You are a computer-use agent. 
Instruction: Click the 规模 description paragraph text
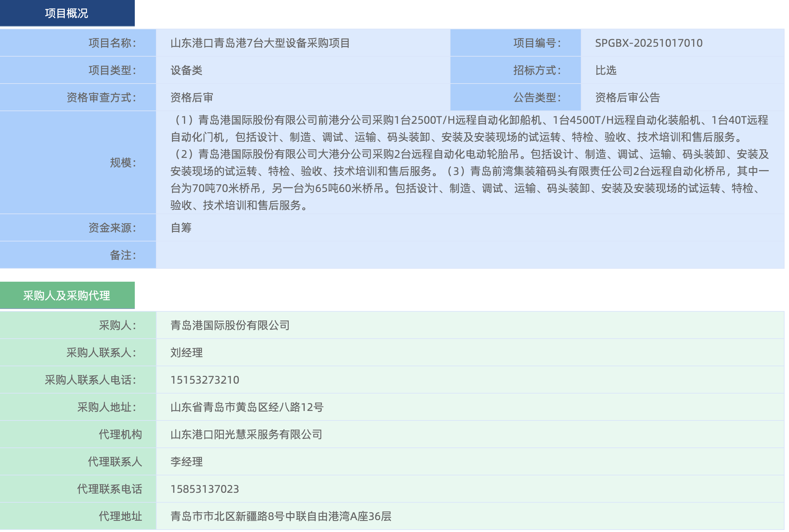[x=470, y=162]
